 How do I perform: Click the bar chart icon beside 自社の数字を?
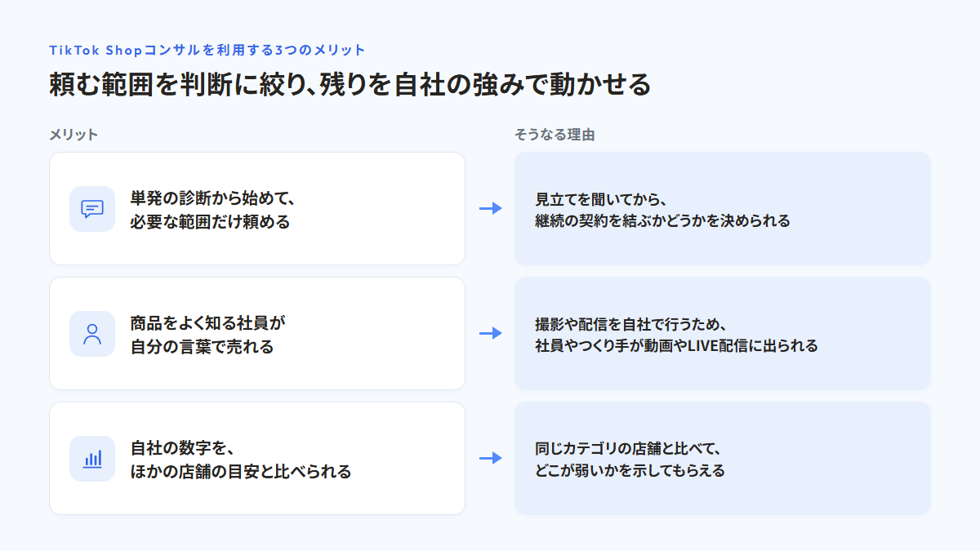(92, 459)
